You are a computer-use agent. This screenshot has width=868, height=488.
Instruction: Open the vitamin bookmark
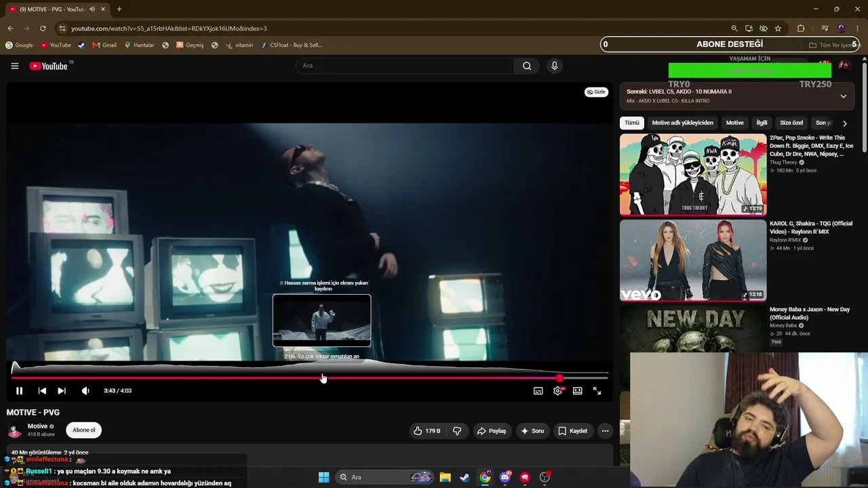(239, 45)
